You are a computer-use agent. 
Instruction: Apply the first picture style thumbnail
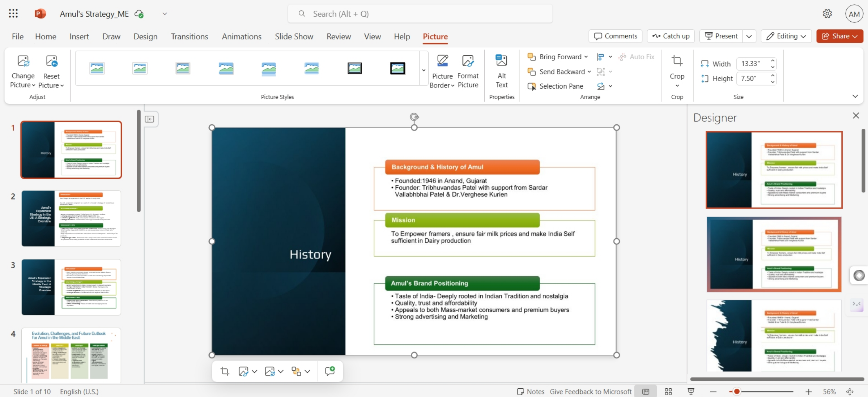pos(97,68)
